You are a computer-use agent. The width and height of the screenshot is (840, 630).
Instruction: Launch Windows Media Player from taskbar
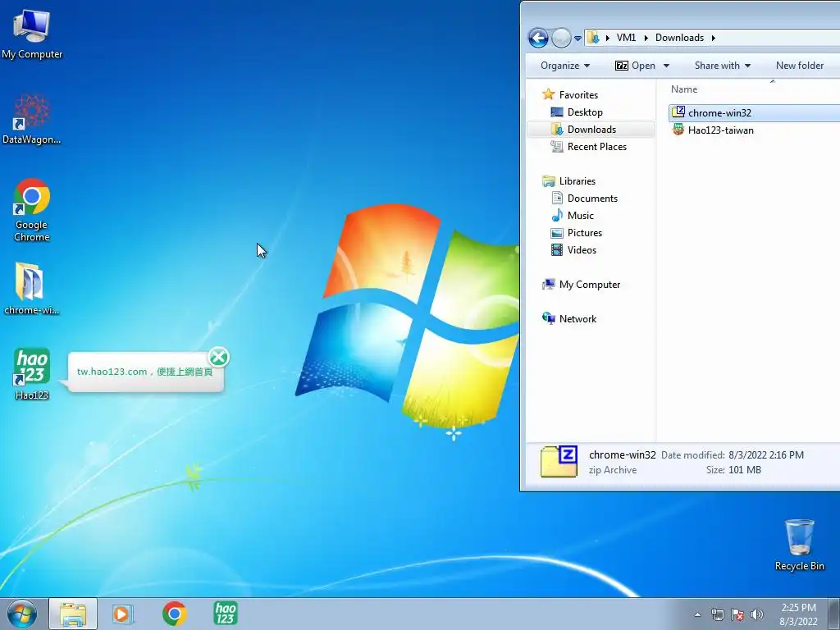tap(123, 614)
